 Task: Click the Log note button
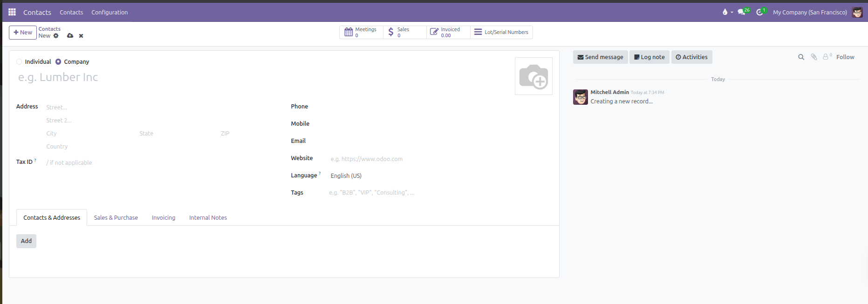point(649,57)
